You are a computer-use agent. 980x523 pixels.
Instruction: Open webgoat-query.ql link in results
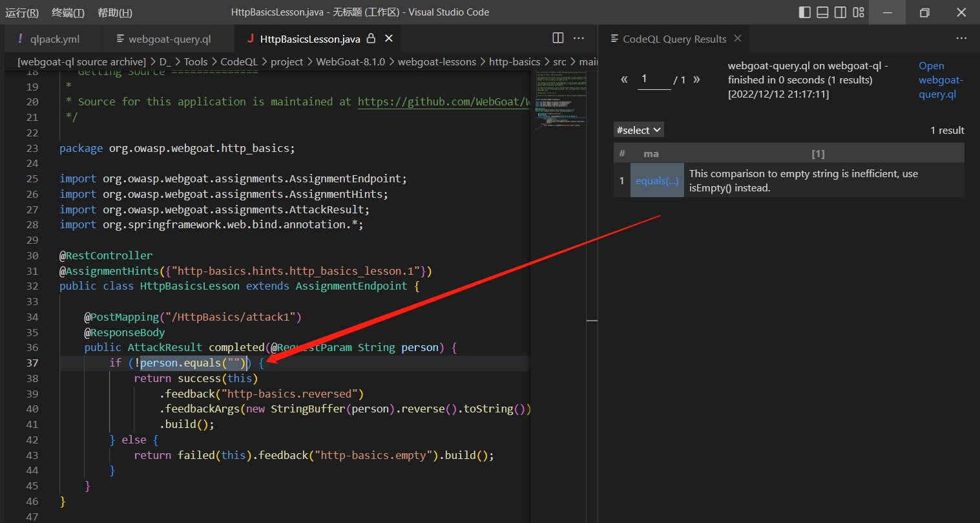[941, 80]
